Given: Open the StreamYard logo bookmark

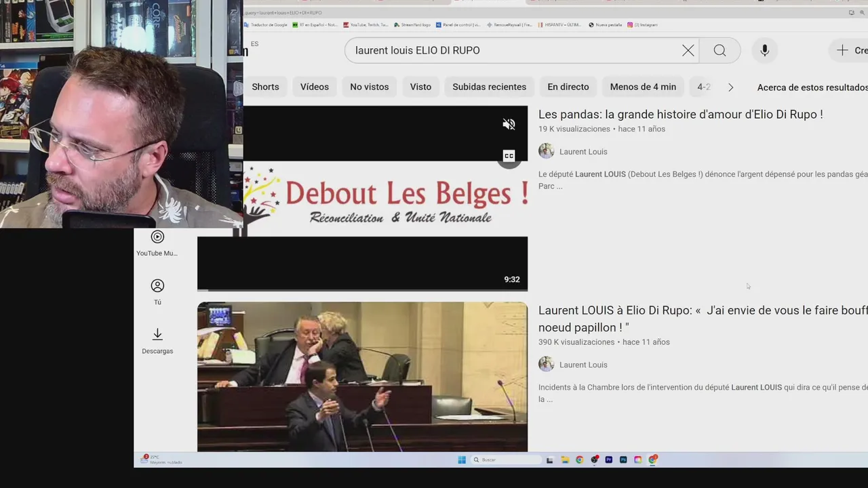Looking at the screenshot, I should [x=412, y=24].
